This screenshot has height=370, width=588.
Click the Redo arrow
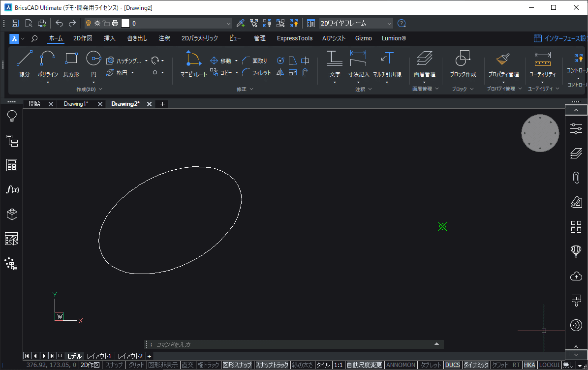(72, 23)
